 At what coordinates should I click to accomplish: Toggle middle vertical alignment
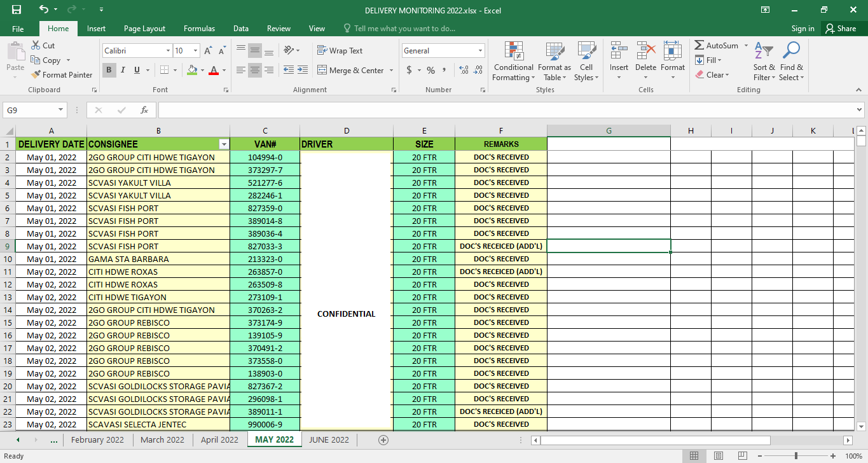[x=255, y=50]
